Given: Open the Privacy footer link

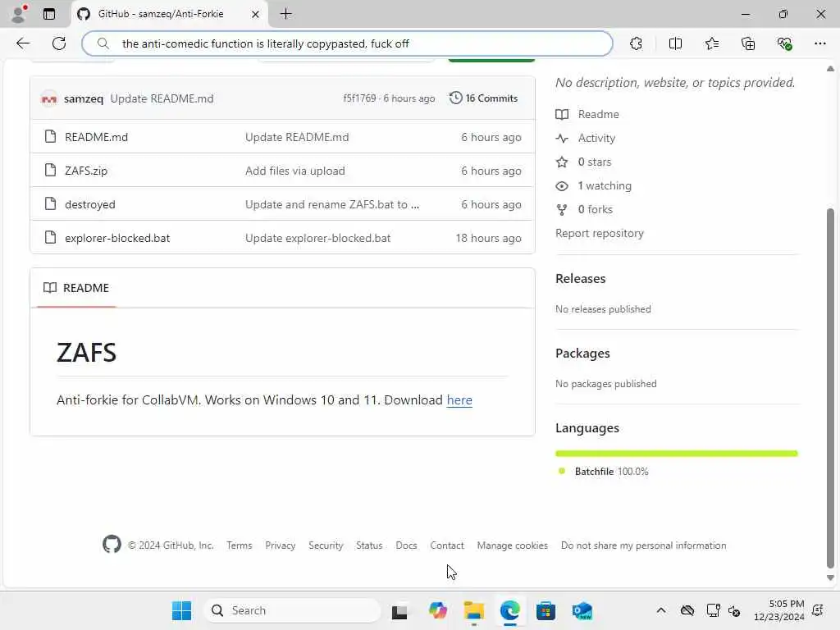Looking at the screenshot, I should [x=281, y=546].
